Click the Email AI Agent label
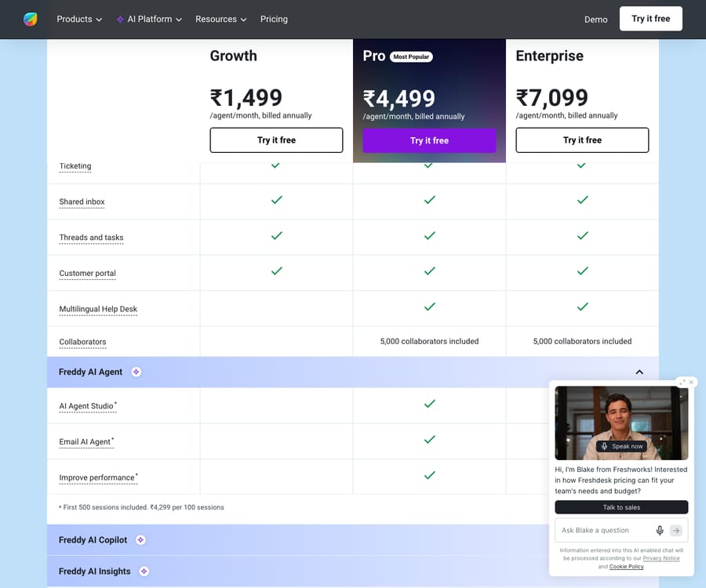 click(86, 441)
